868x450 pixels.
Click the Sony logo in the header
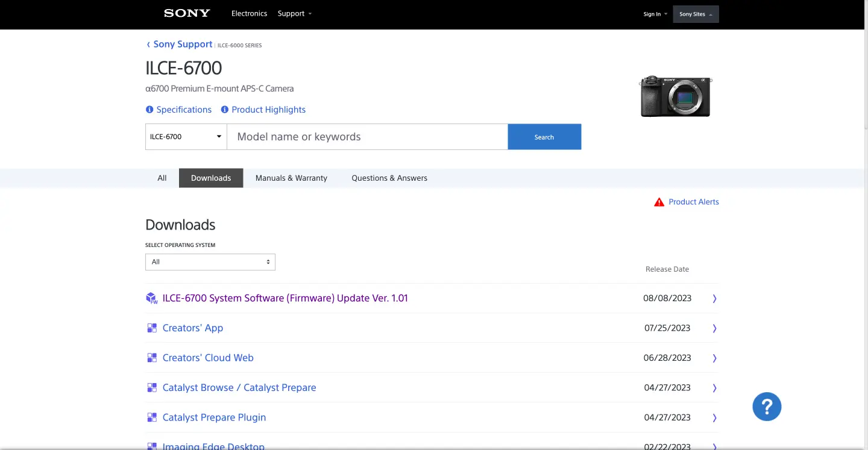[x=187, y=13]
